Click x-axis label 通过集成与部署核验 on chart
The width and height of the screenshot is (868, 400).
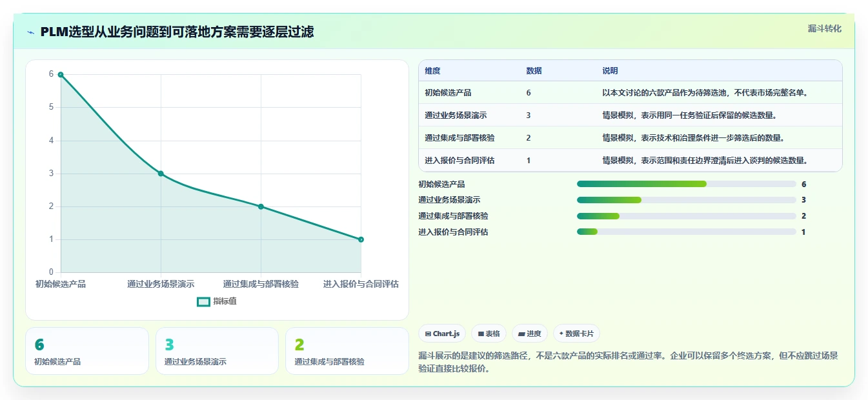click(261, 284)
